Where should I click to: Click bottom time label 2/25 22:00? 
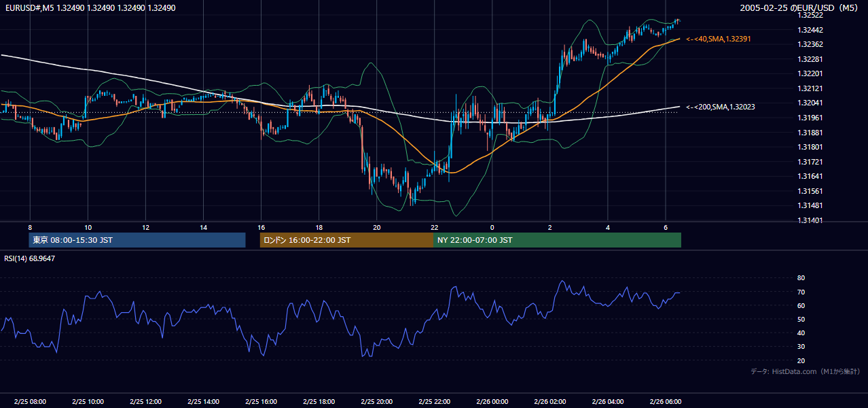(x=434, y=401)
